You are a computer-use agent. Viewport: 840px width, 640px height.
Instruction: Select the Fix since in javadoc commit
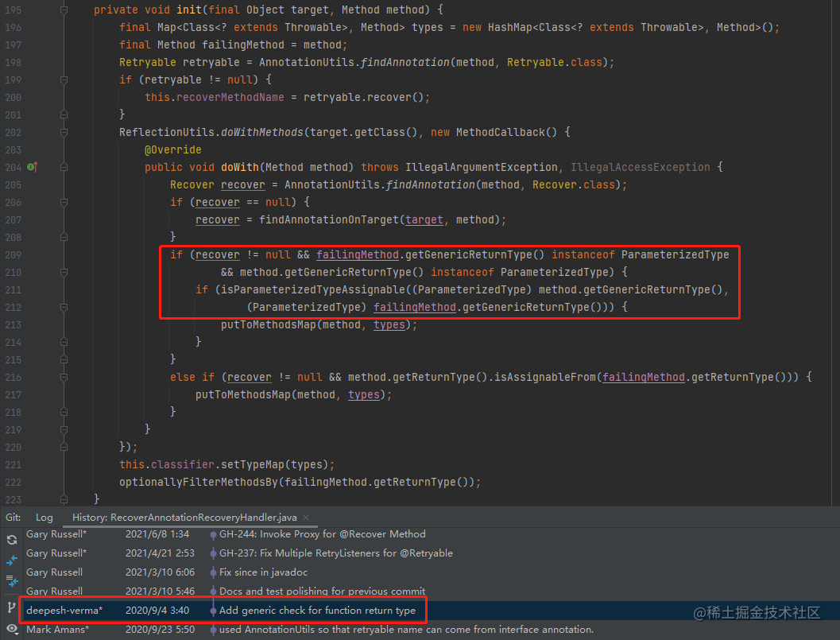263,572
